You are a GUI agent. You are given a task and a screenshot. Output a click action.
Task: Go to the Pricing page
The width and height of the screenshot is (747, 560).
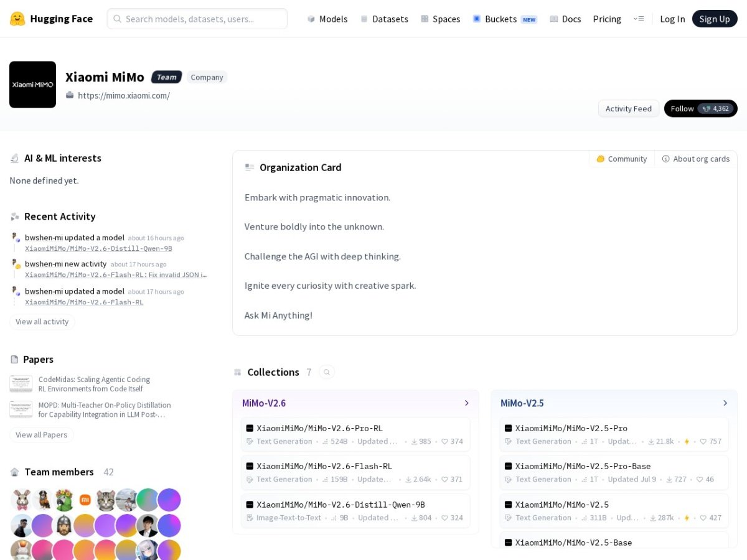[607, 19]
